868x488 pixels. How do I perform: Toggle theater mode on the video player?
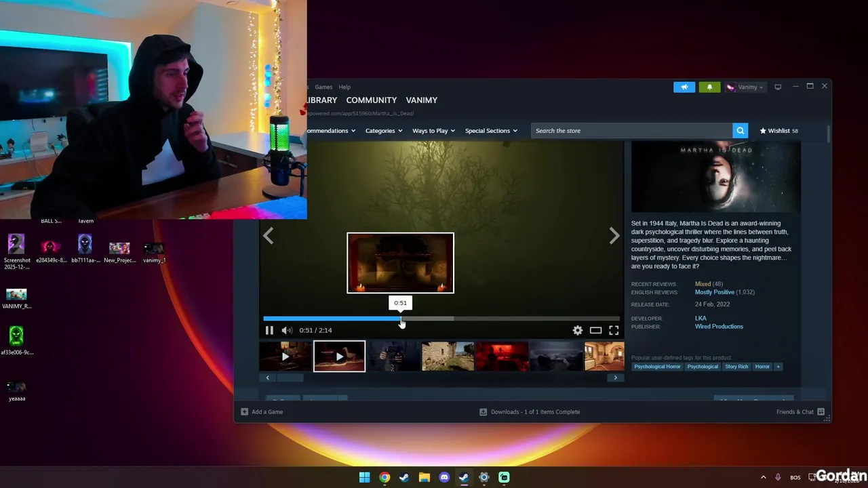point(595,330)
